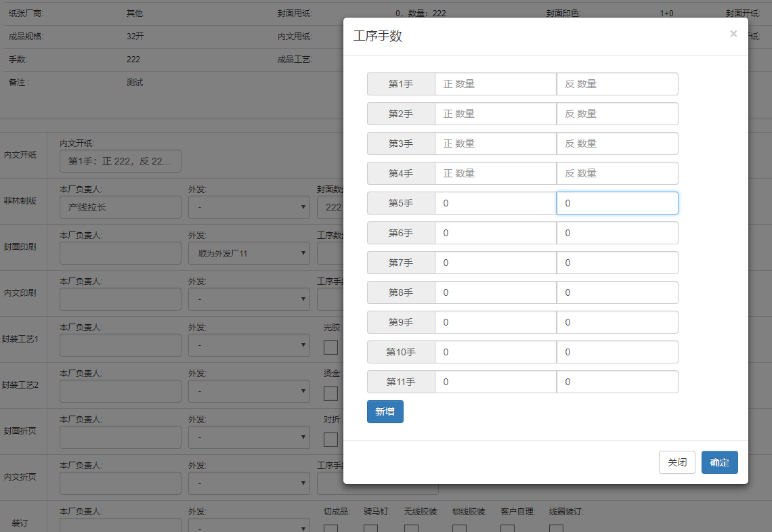Expand the 外发 dropdown in 内文印刷 row
This screenshot has width=772, height=532.
click(249, 299)
